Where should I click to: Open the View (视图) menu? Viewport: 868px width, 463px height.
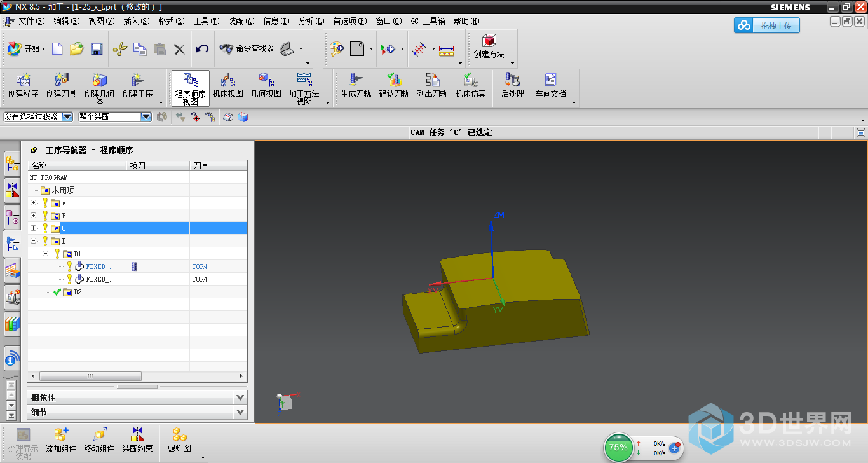coord(102,21)
